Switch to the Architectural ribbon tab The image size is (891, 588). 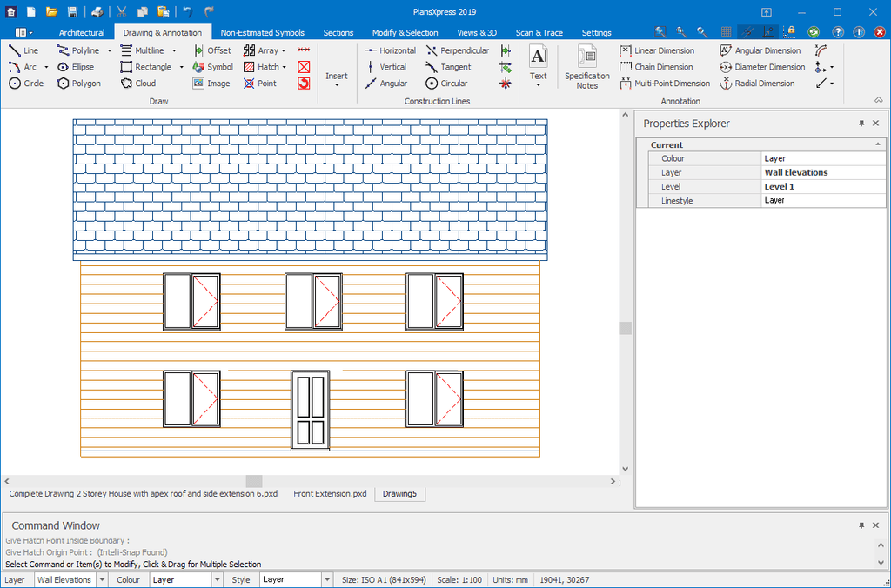82,33
